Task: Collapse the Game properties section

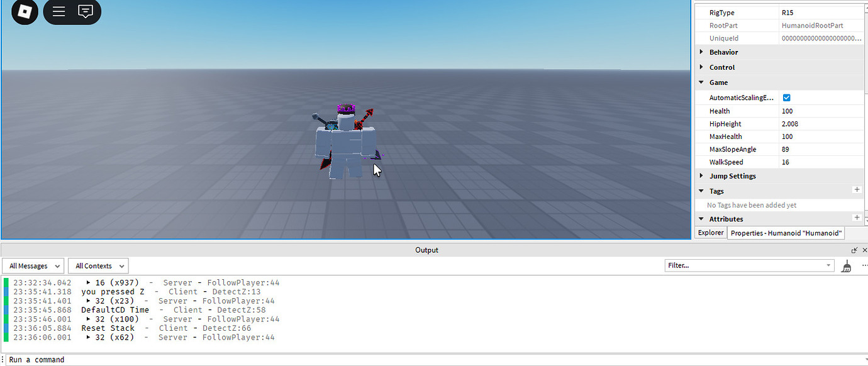Action: (x=701, y=82)
